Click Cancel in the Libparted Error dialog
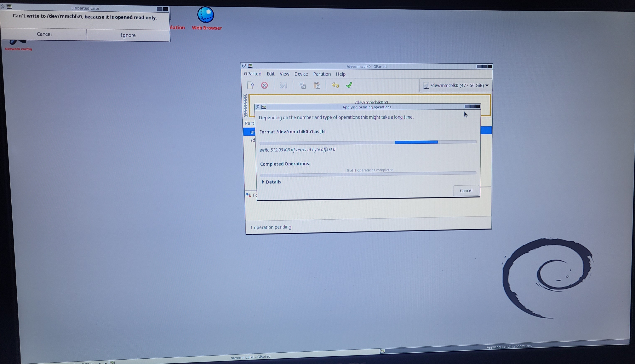The height and width of the screenshot is (364, 635). point(44,34)
